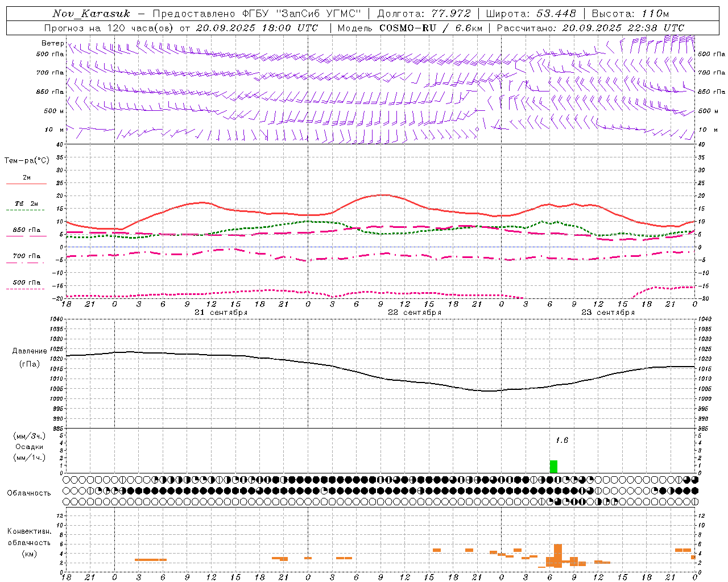
Task: Click the '(мм/1ч.)' precipitation unit label
Action: coord(29,458)
